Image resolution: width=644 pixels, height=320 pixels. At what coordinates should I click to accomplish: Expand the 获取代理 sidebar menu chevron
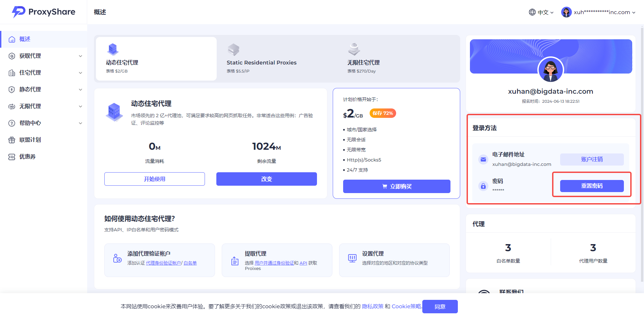pos(80,56)
